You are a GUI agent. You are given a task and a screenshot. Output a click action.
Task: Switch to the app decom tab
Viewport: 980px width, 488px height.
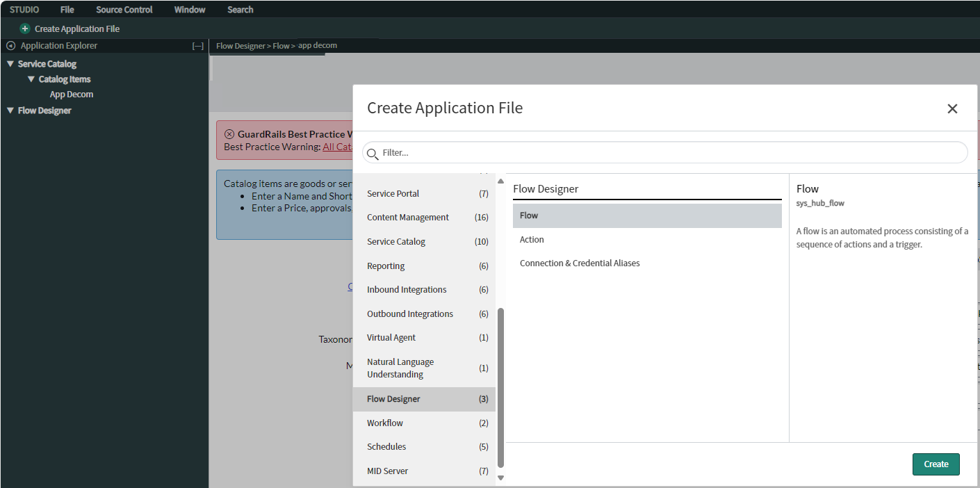(318, 45)
